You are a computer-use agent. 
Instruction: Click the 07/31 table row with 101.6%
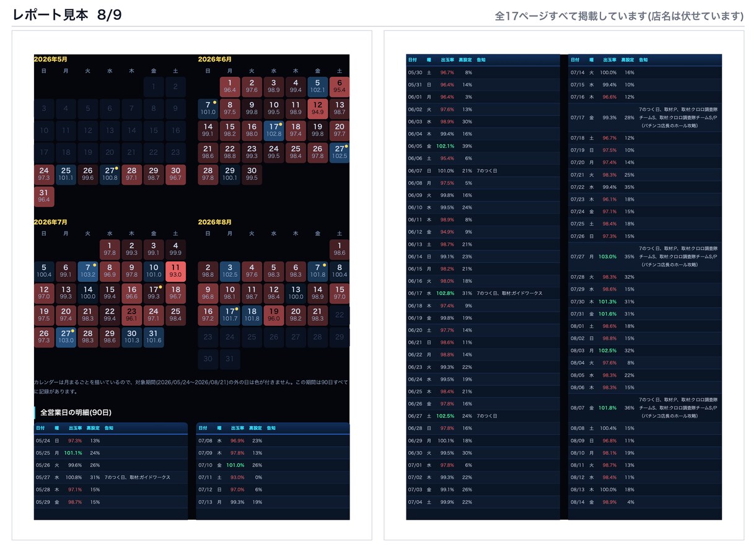(645, 314)
